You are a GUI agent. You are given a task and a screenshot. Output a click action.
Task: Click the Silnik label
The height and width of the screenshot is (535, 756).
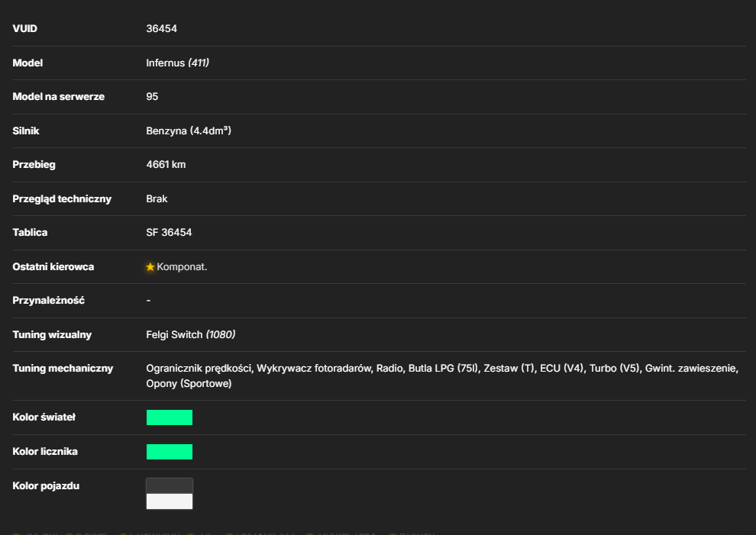point(25,131)
